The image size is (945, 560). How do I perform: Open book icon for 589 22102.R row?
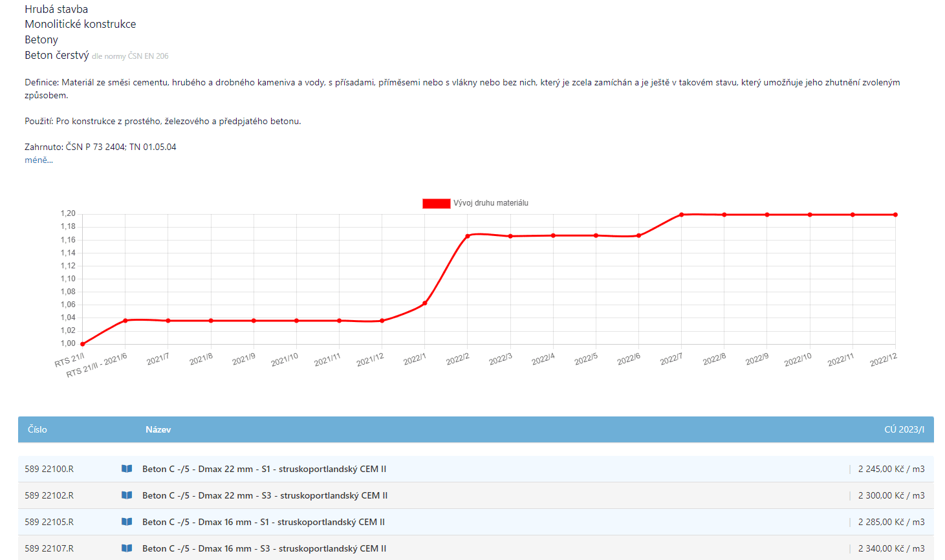[127, 495]
